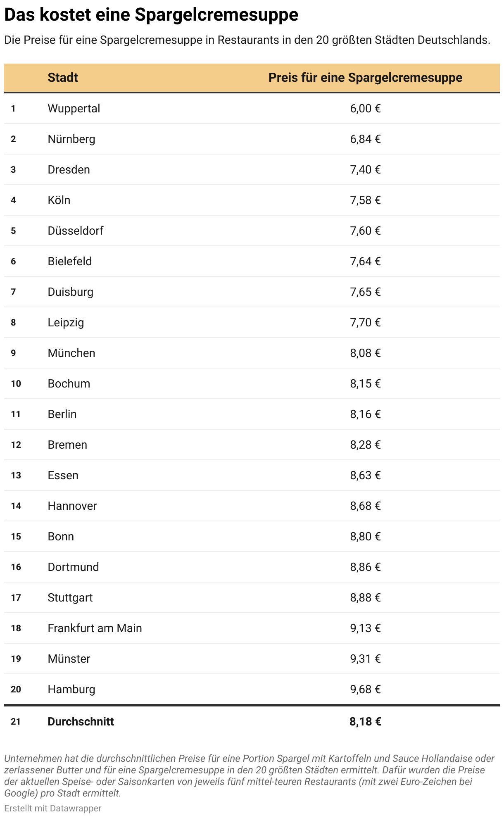Click Hamburg's price 9,68 €

tap(365, 690)
